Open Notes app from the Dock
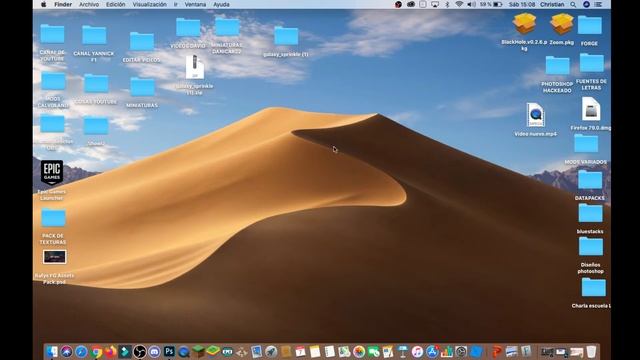640x360 pixels. [x=315, y=351]
